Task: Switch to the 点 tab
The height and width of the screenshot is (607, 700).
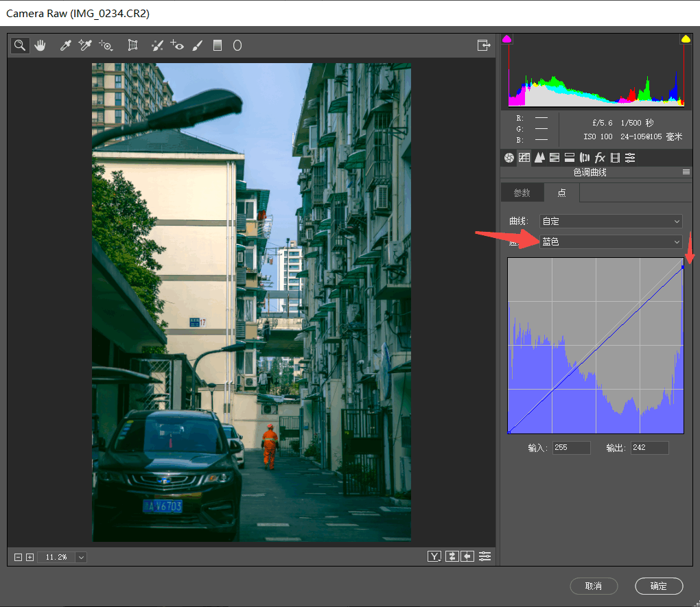Action: [x=561, y=193]
